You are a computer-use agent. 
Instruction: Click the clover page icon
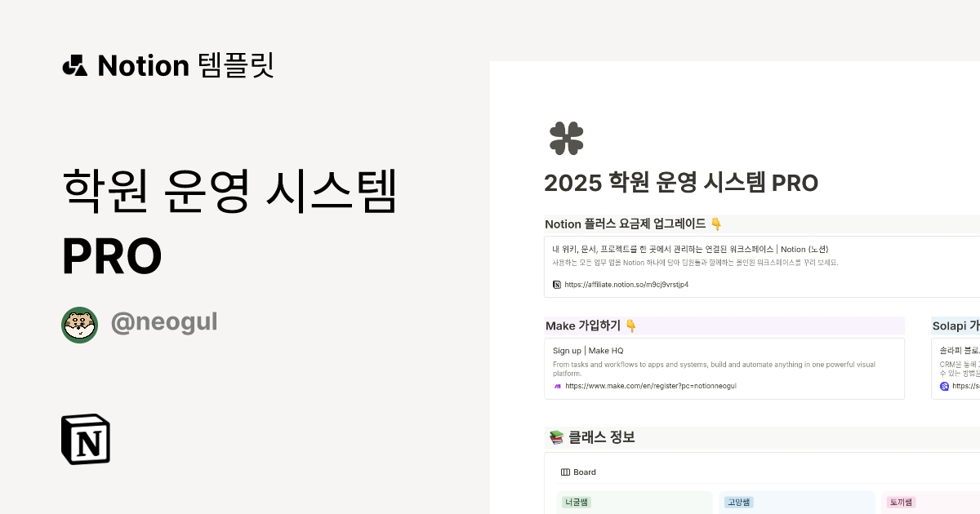[566, 139]
